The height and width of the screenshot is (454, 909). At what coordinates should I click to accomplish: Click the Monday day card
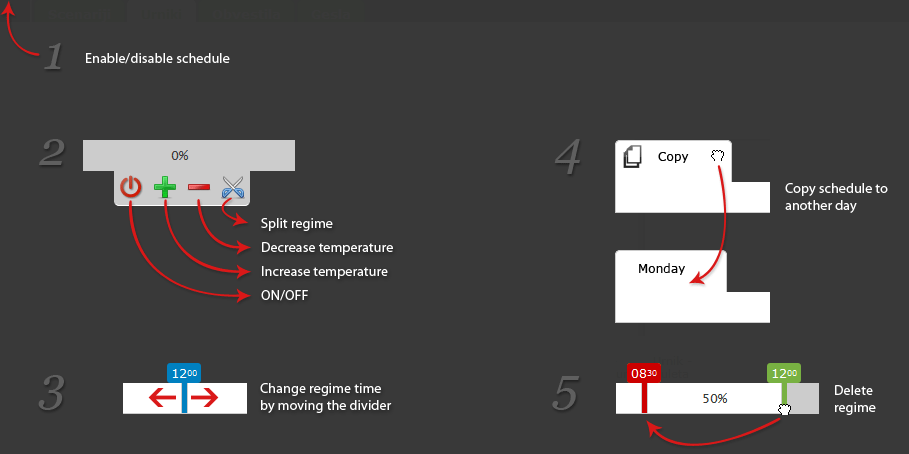coord(692,286)
